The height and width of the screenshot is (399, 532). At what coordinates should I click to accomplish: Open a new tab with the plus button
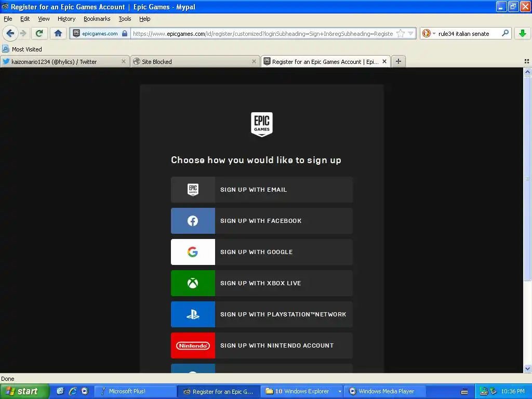pyautogui.click(x=398, y=61)
